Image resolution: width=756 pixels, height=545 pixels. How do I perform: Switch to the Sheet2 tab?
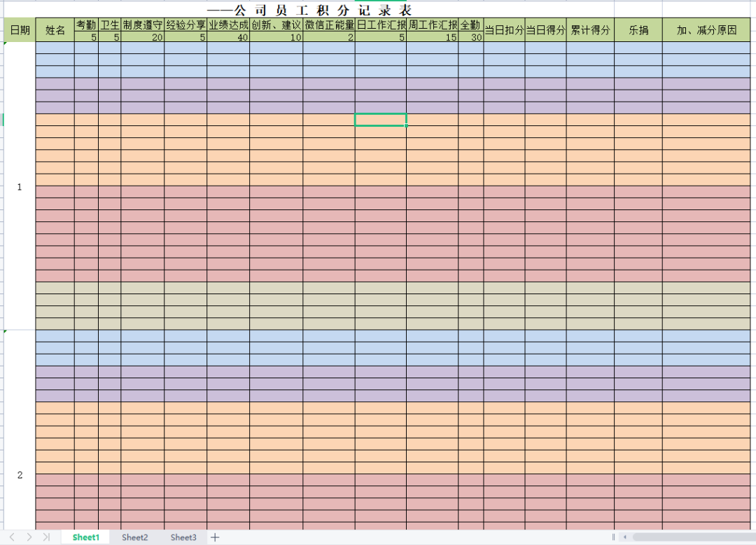[x=134, y=537]
